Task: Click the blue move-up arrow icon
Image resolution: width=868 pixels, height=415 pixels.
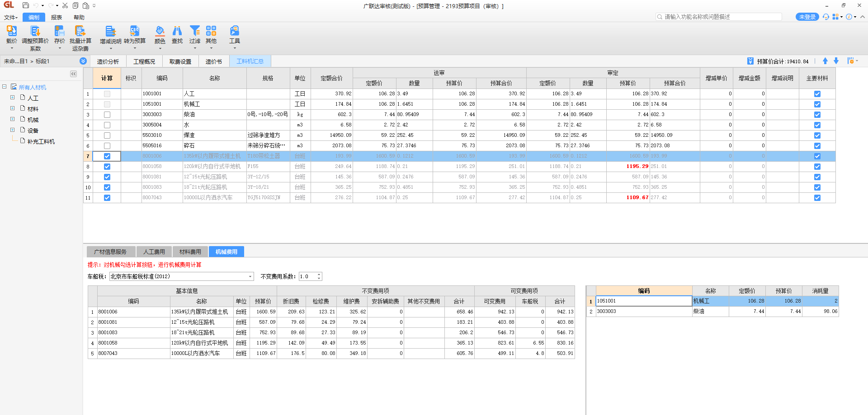Action: pos(825,61)
